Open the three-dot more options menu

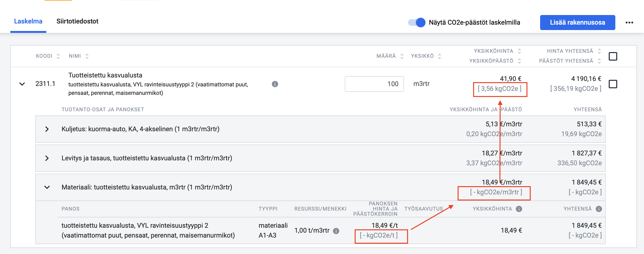pyautogui.click(x=629, y=23)
